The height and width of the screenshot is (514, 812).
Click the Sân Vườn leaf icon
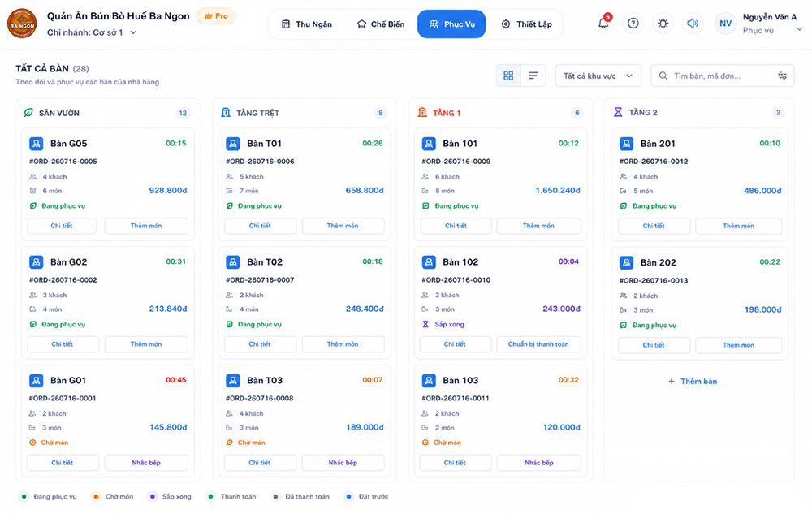(x=28, y=112)
